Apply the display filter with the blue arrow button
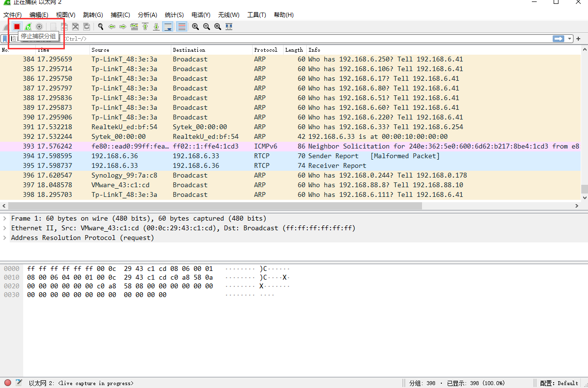Screen dimensions: 588x388 click(559, 39)
